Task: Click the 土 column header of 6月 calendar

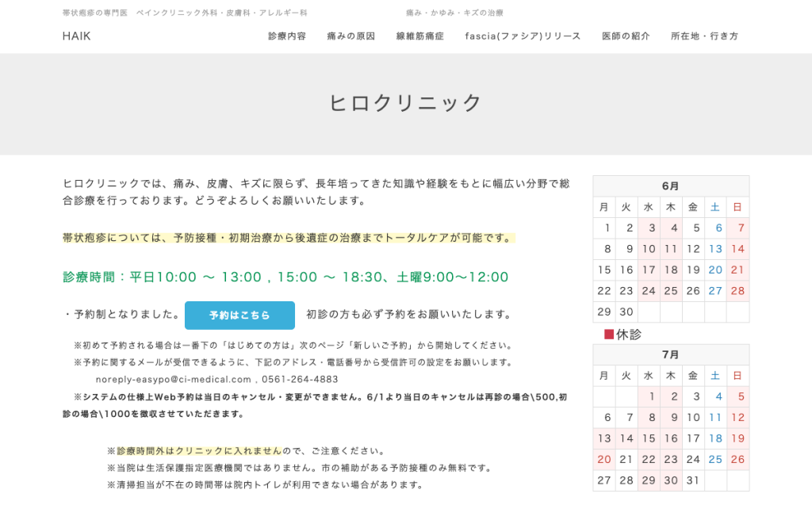Action: [715, 207]
